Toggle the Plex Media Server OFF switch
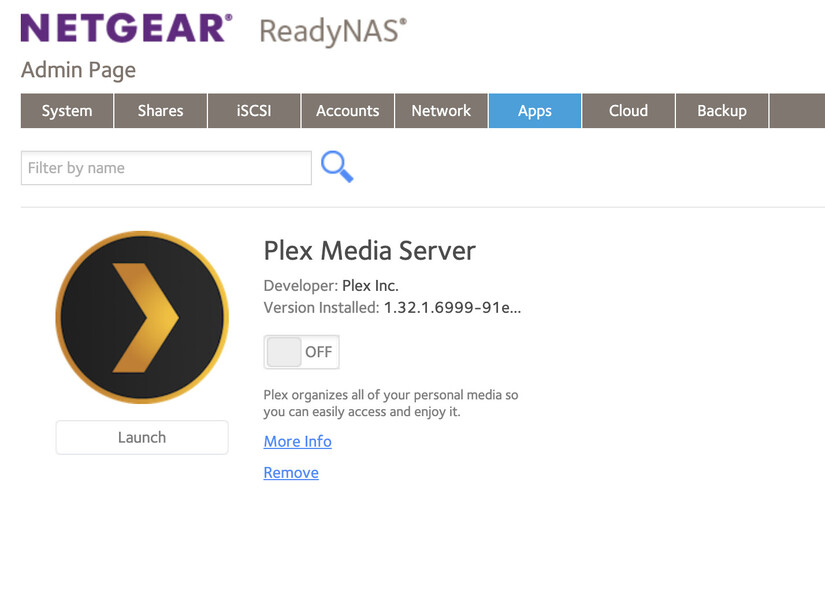Viewport: 825px width, 606px height. (301, 351)
